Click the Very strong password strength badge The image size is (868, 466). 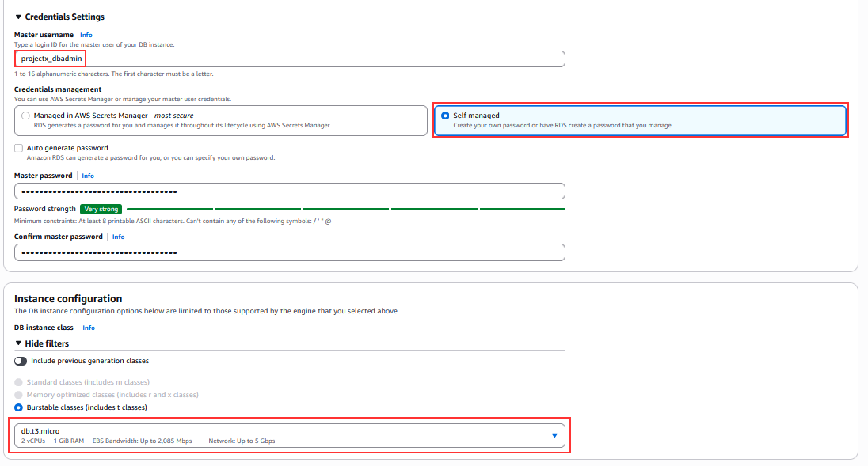click(101, 210)
